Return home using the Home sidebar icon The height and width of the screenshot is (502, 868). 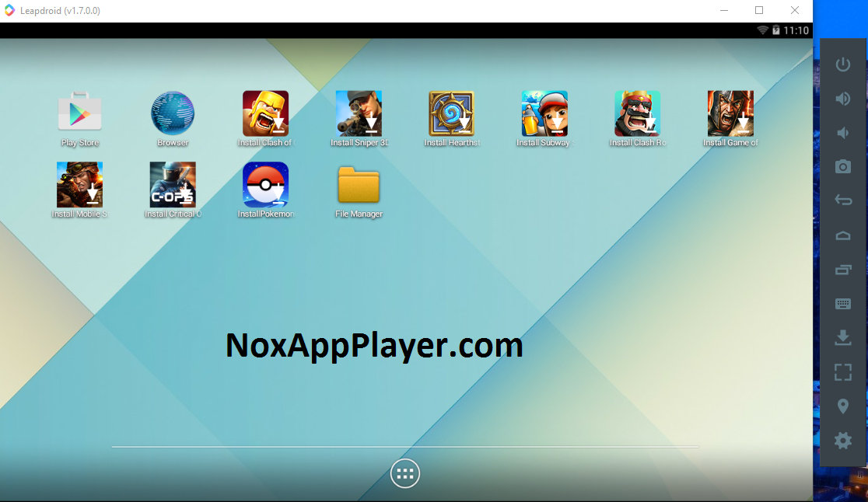pyautogui.click(x=842, y=235)
